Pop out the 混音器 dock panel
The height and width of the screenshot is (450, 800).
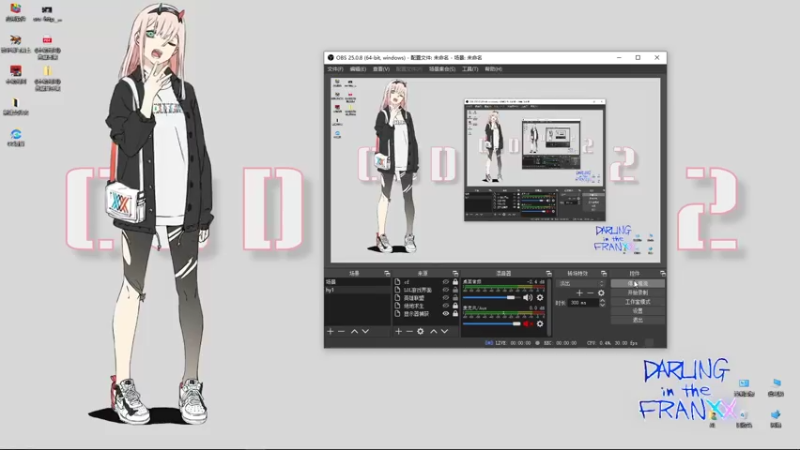(548, 273)
